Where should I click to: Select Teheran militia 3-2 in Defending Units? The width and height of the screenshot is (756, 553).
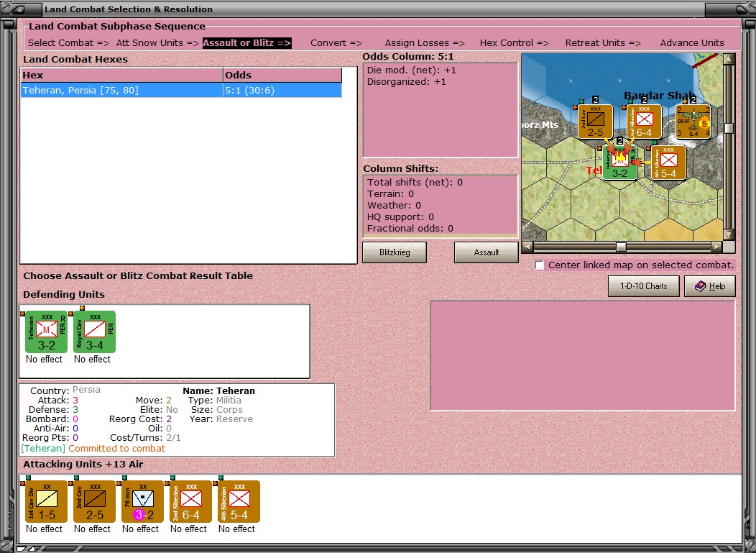[x=46, y=332]
